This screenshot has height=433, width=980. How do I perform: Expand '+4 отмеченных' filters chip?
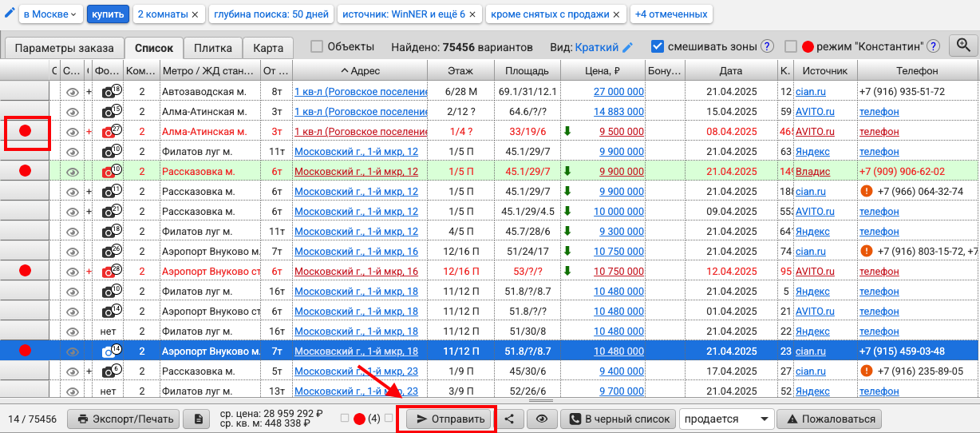670,14
